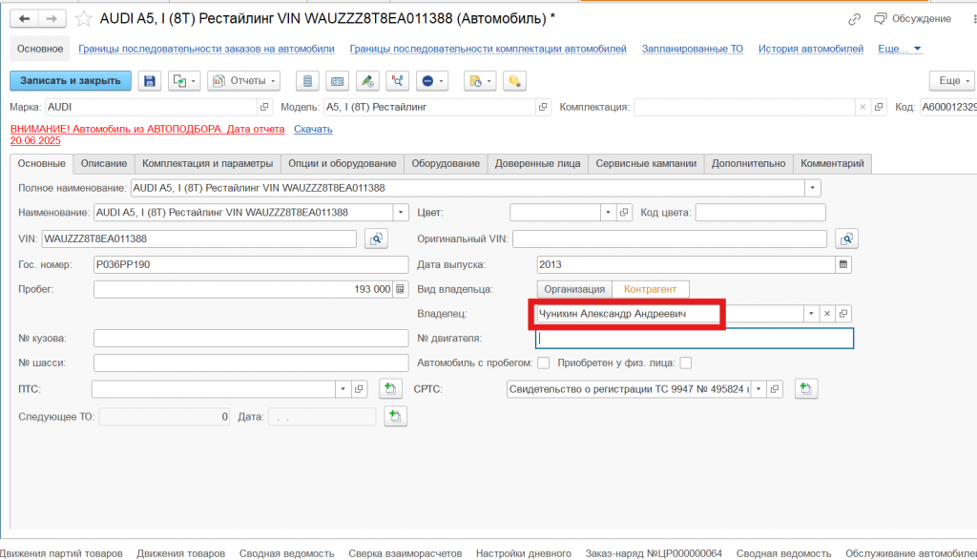Click the Скачать link
This screenshot has height=560, width=977.
pos(313,129)
